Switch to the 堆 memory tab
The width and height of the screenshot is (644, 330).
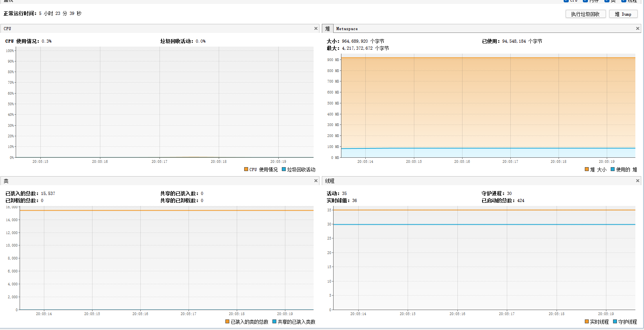[x=327, y=29]
